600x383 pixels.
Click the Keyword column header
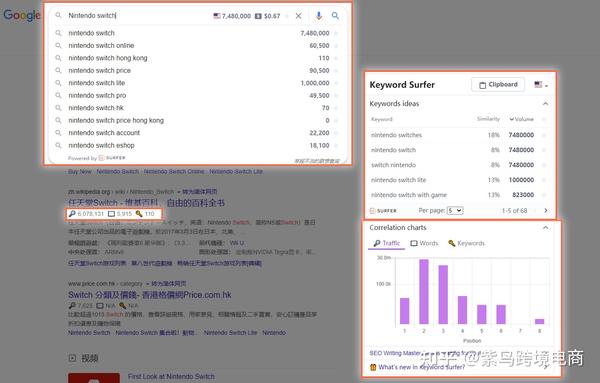tap(382, 119)
